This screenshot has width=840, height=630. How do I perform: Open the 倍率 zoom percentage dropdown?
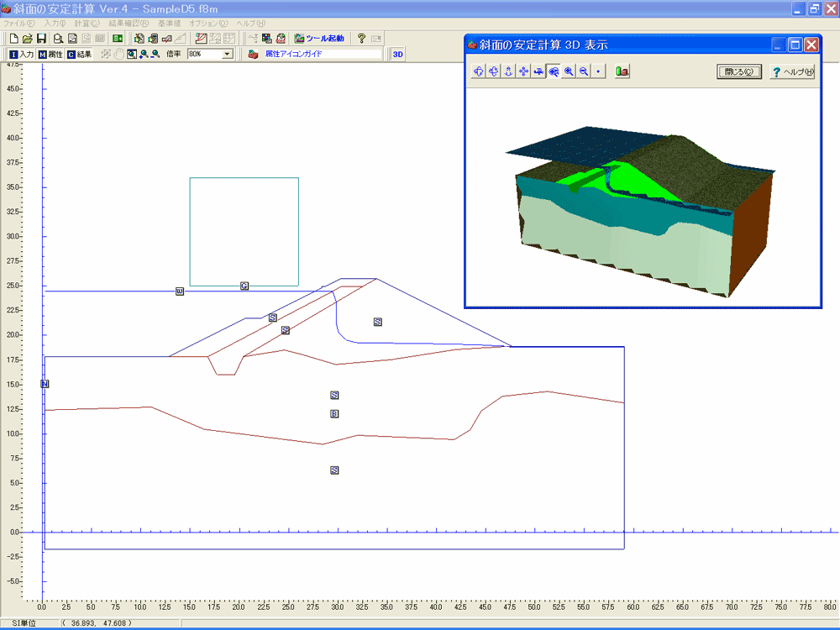(227, 55)
